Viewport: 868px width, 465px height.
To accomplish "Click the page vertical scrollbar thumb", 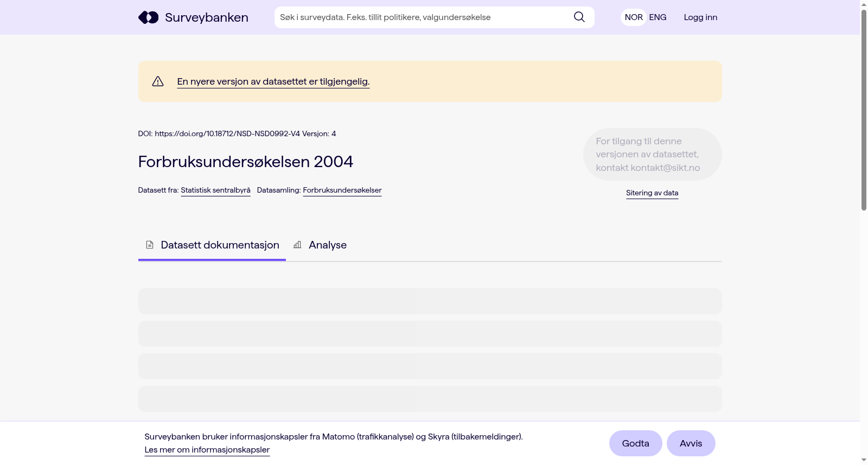I will coord(864,110).
